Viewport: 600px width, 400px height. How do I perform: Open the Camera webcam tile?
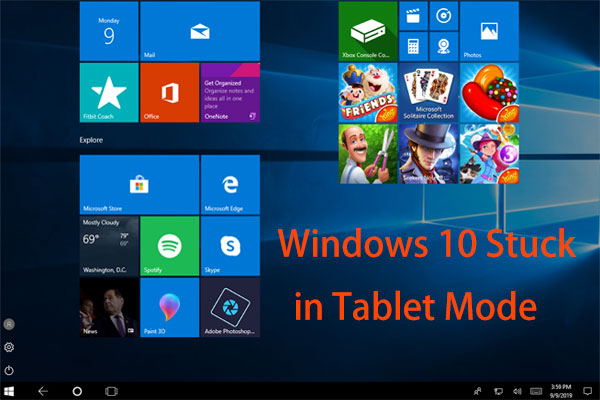443,47
